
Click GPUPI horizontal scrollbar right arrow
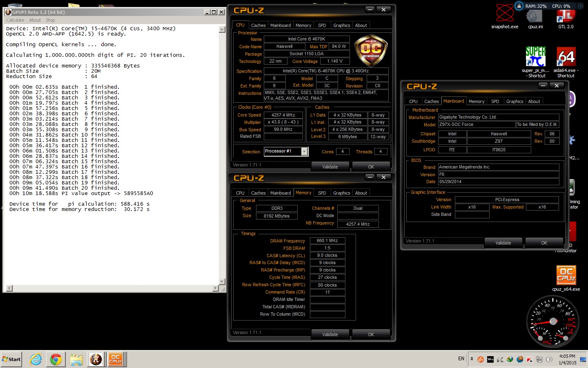click(216, 288)
